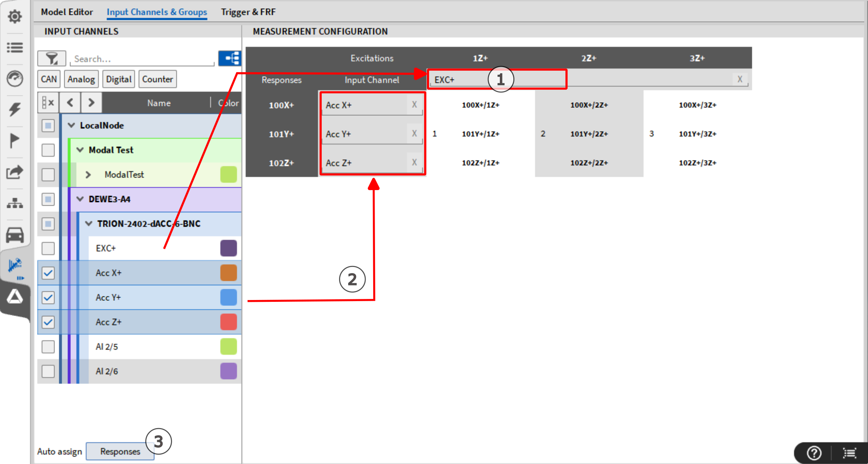Toggle the TRION-2402-dACC-6-BNC checkbox
This screenshot has height=464, width=868.
click(48, 224)
